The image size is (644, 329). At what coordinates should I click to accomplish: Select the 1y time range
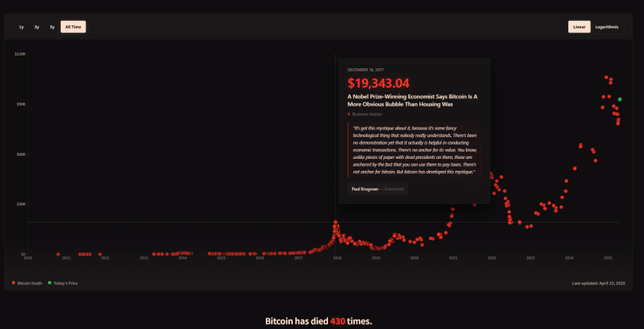point(22,27)
